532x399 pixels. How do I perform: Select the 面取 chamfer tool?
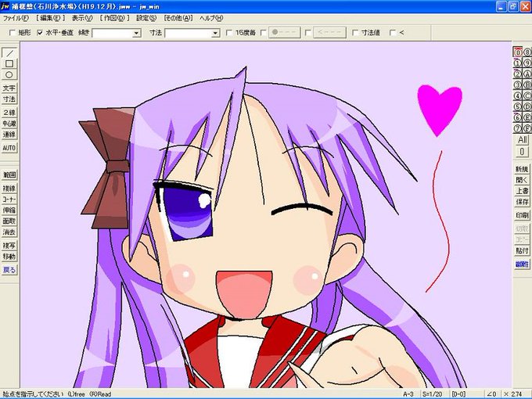click(9, 221)
